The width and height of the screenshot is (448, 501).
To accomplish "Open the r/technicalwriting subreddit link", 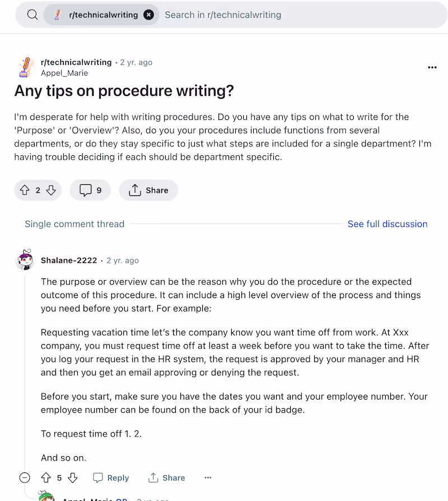I will (x=76, y=62).
